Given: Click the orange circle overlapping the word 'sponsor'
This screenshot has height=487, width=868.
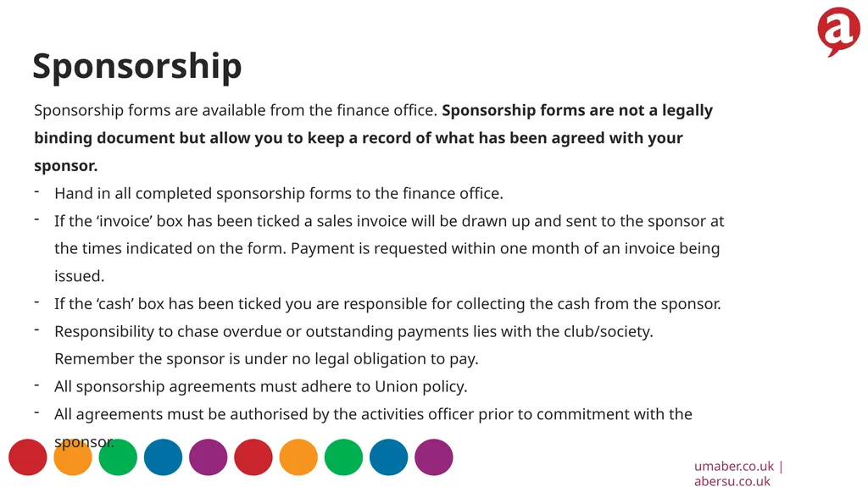Looking at the screenshot, I should click(73, 457).
